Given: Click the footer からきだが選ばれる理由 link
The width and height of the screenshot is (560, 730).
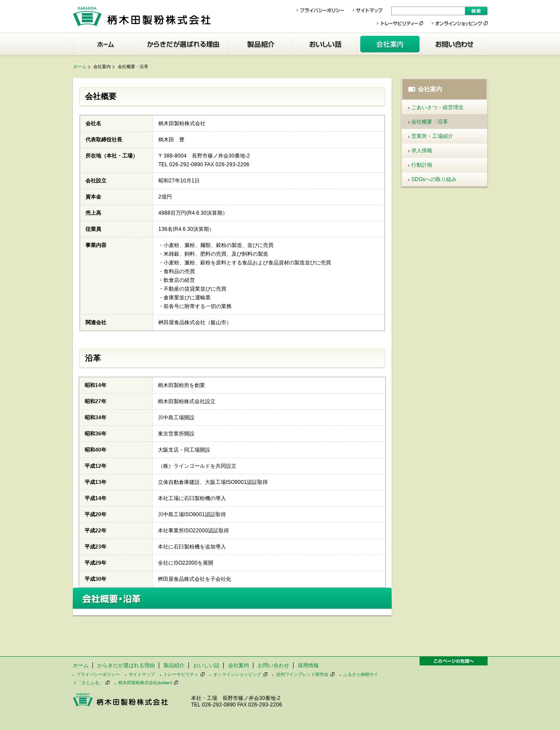Looking at the screenshot, I should pos(126,665).
